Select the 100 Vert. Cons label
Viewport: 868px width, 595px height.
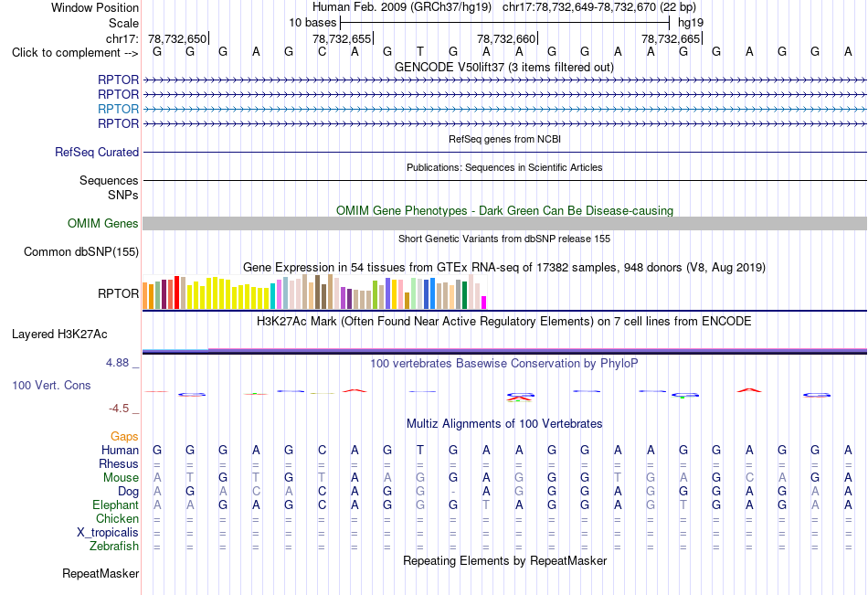(x=51, y=386)
